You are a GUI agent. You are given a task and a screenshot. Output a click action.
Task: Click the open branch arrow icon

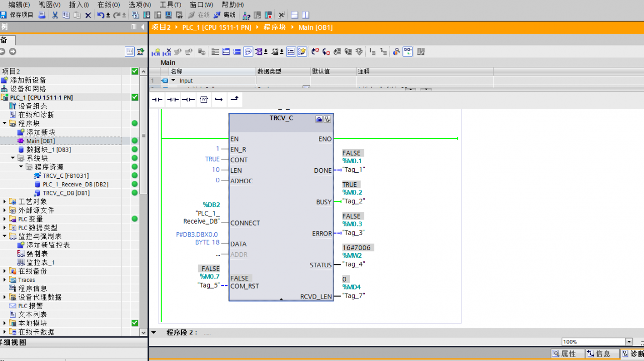(x=219, y=100)
